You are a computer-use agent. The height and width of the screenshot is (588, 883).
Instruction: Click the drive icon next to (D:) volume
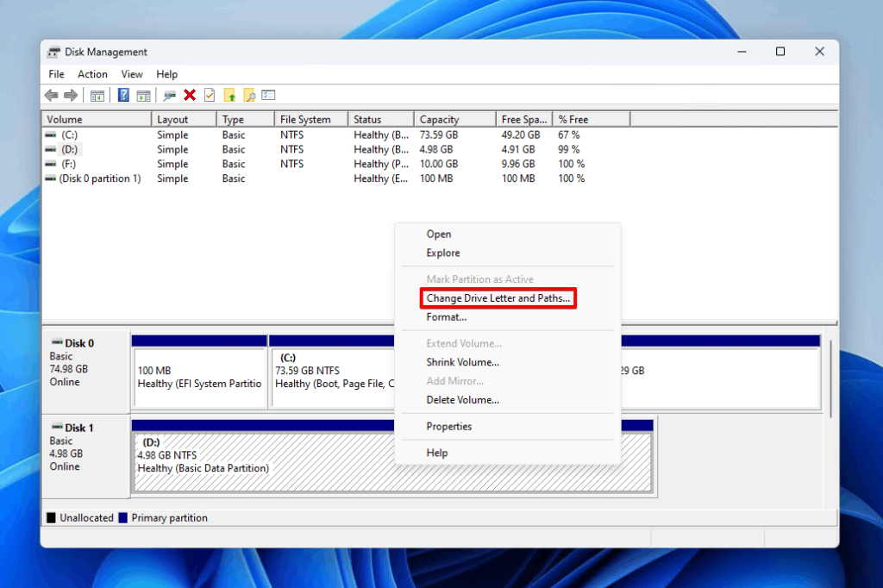pos(51,150)
